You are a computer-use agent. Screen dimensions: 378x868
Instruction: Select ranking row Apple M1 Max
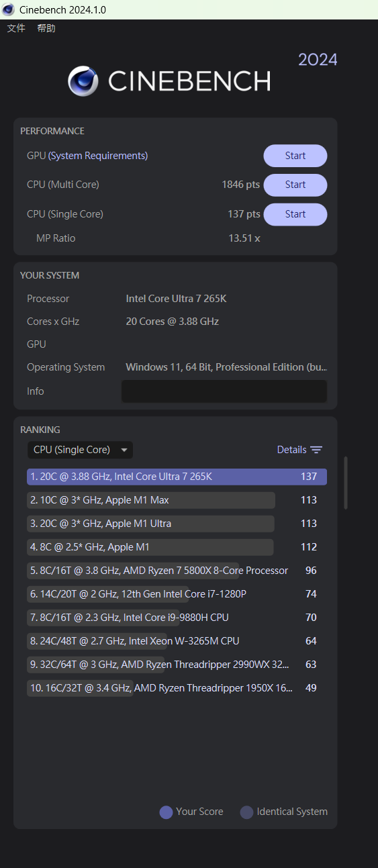(x=177, y=500)
